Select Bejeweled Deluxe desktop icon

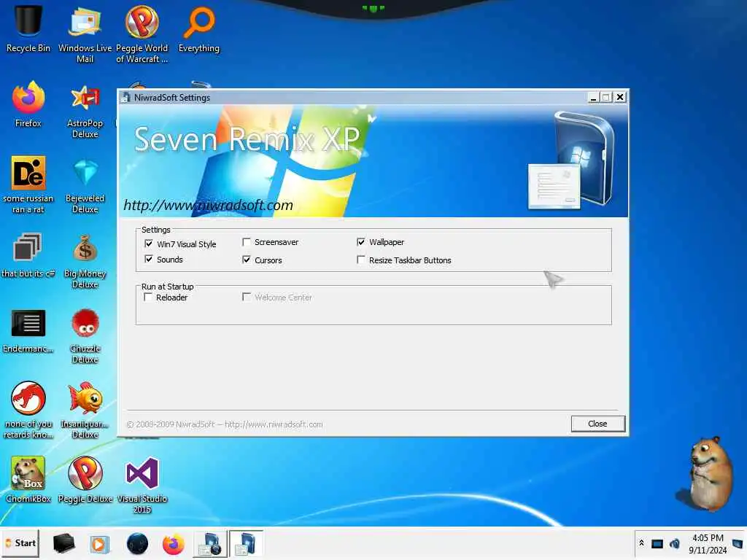(x=85, y=186)
